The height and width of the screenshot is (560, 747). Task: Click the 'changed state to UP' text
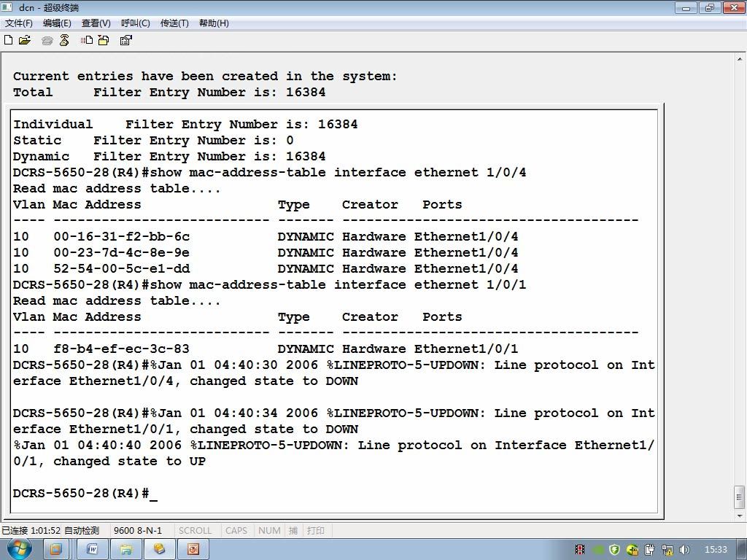129,462
